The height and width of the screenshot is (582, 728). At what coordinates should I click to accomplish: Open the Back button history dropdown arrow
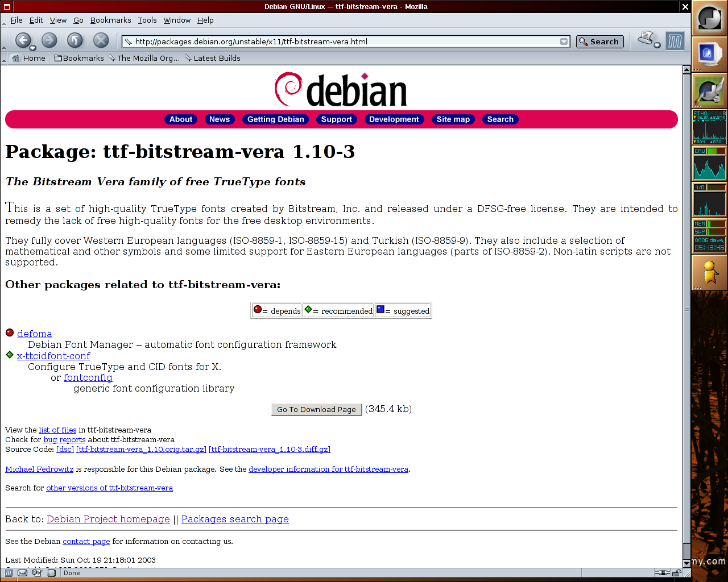[x=33, y=48]
